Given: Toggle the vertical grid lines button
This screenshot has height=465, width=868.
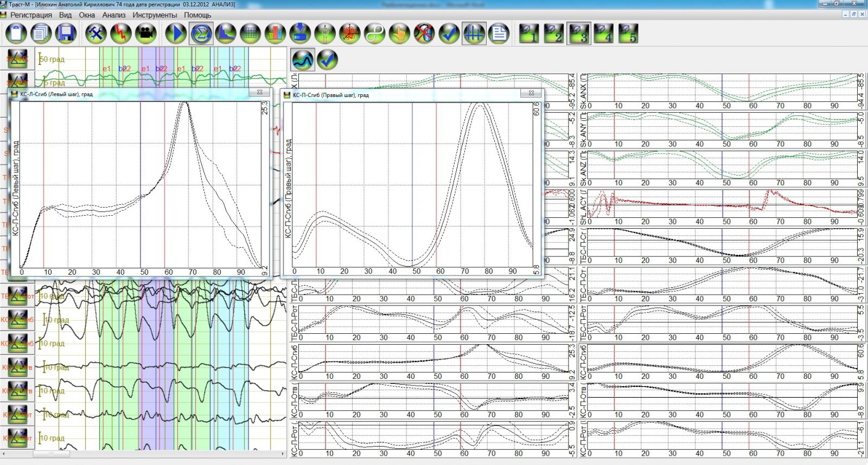Looking at the screenshot, I should (x=474, y=34).
